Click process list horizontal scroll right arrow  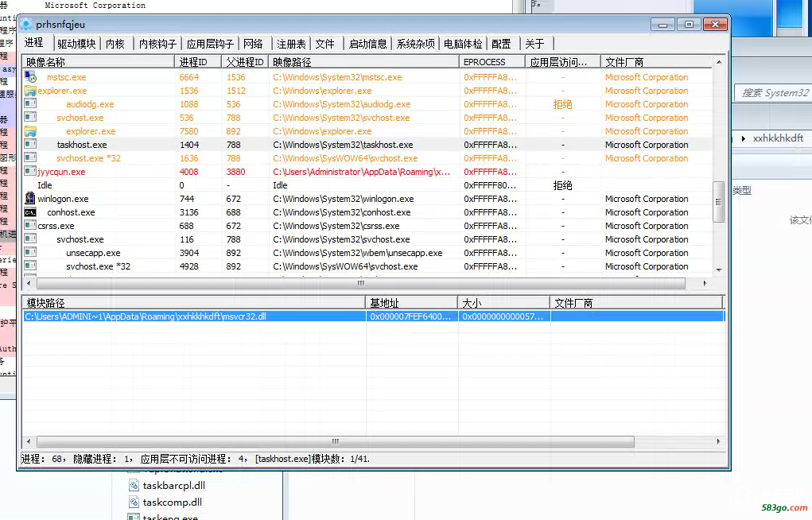(x=705, y=283)
